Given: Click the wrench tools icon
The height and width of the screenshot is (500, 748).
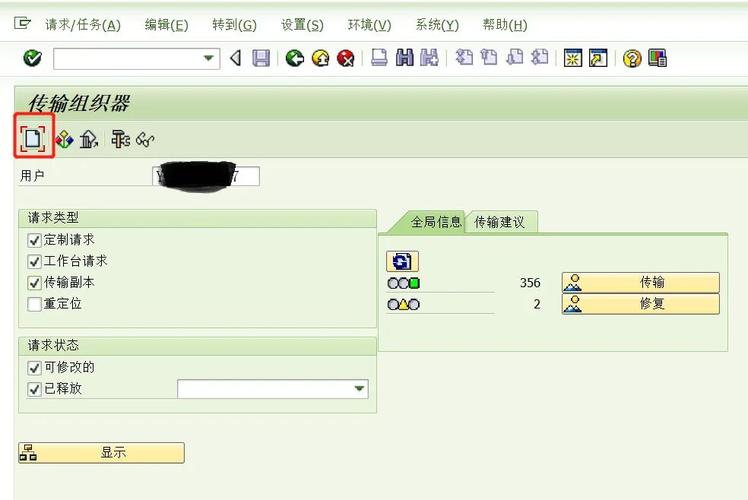Looking at the screenshot, I should (120, 139).
